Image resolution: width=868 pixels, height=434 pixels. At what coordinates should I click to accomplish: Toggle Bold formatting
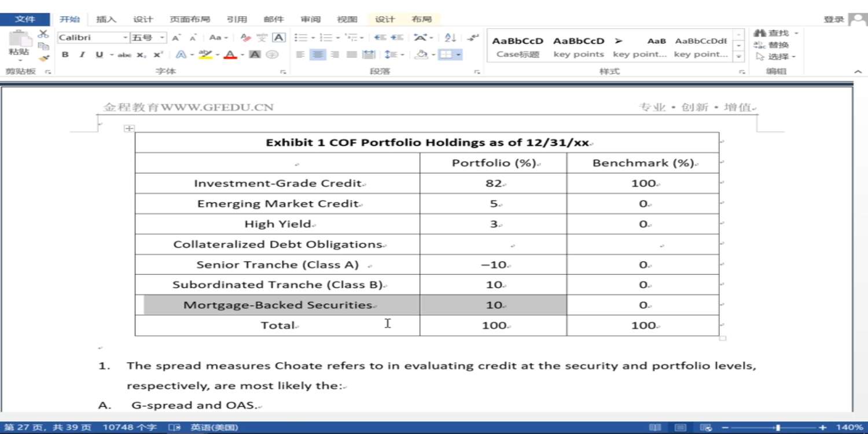[x=65, y=54]
